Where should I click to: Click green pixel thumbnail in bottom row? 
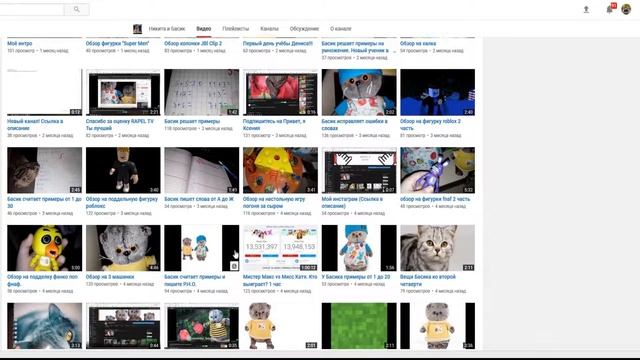click(359, 326)
